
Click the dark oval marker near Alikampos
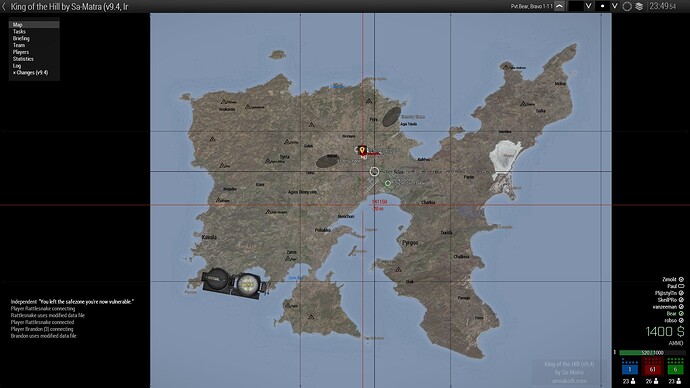point(327,161)
